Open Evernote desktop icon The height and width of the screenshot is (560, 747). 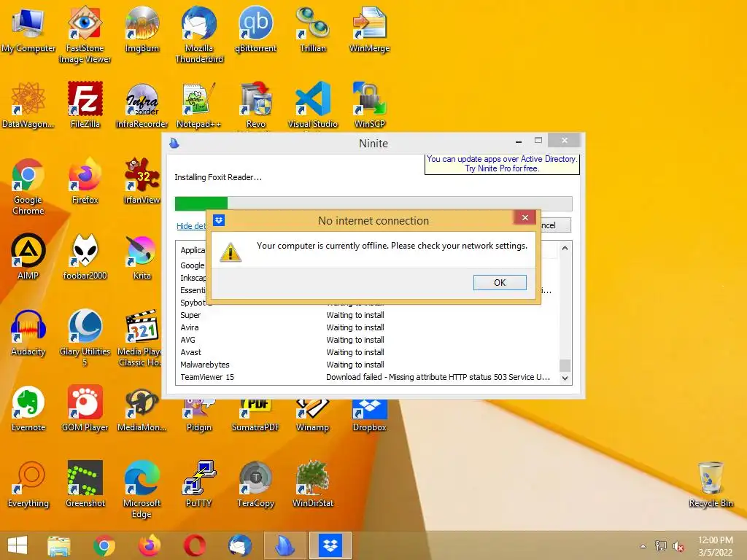click(28, 409)
